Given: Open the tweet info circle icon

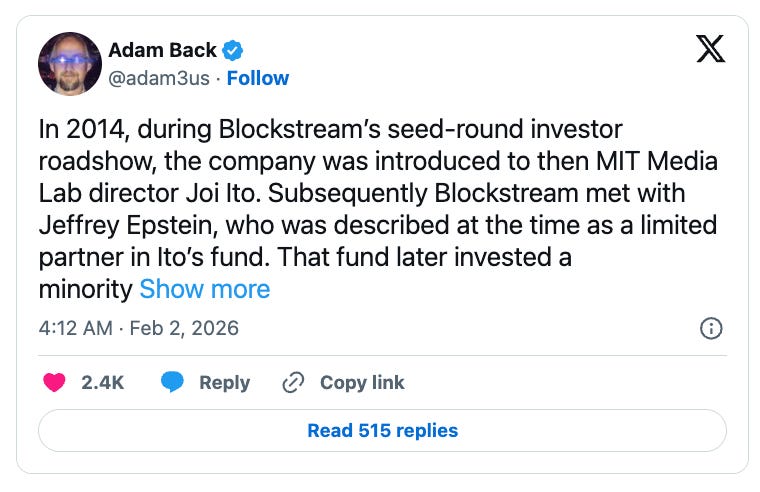Looking at the screenshot, I should click(711, 328).
